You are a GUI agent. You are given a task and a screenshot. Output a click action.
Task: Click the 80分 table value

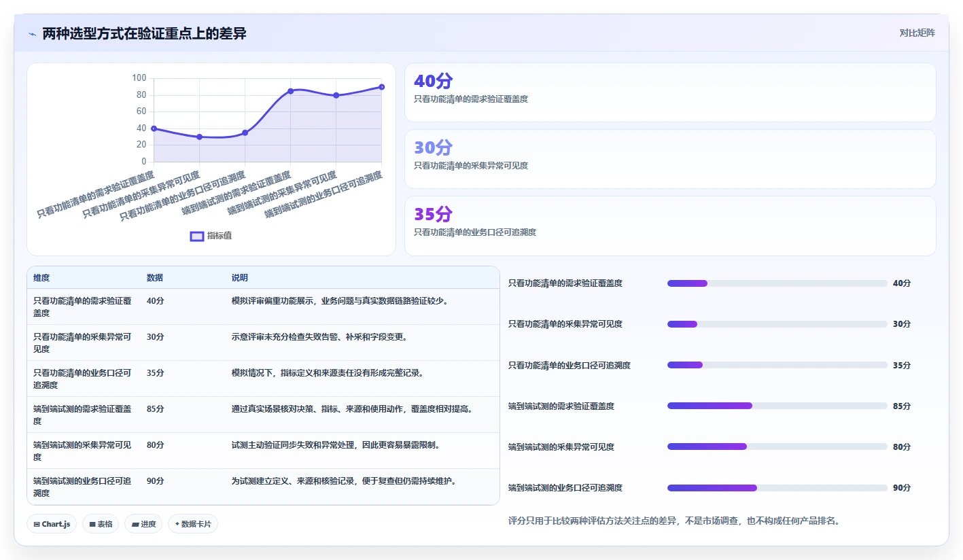pyautogui.click(x=156, y=445)
